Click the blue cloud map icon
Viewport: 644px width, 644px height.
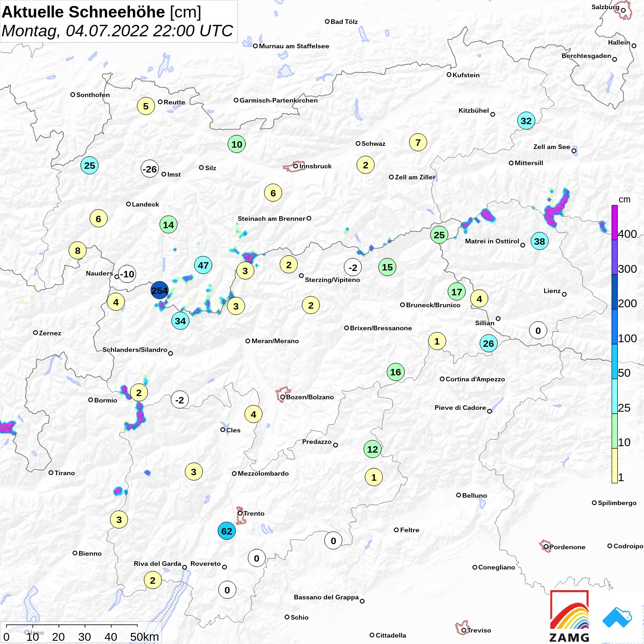(617, 617)
